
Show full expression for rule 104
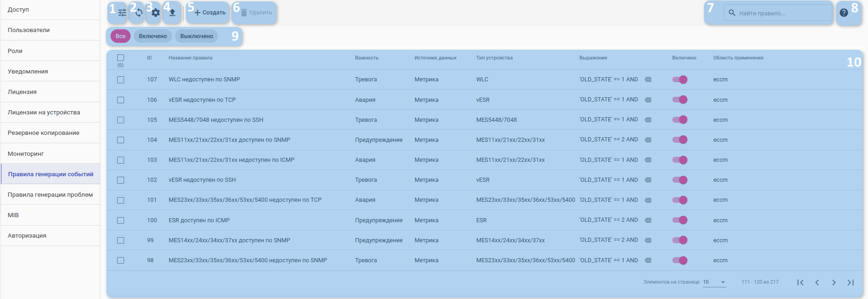pos(648,140)
